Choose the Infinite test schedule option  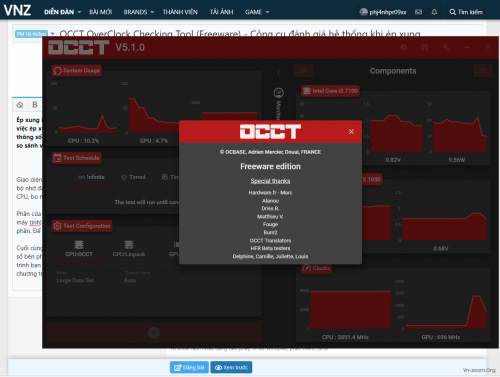coord(91,177)
